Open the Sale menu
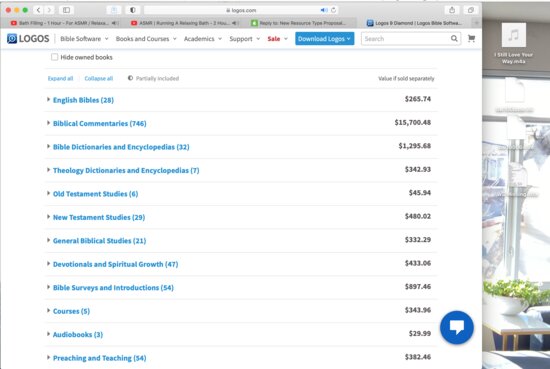This screenshot has width=550, height=369. click(x=277, y=39)
